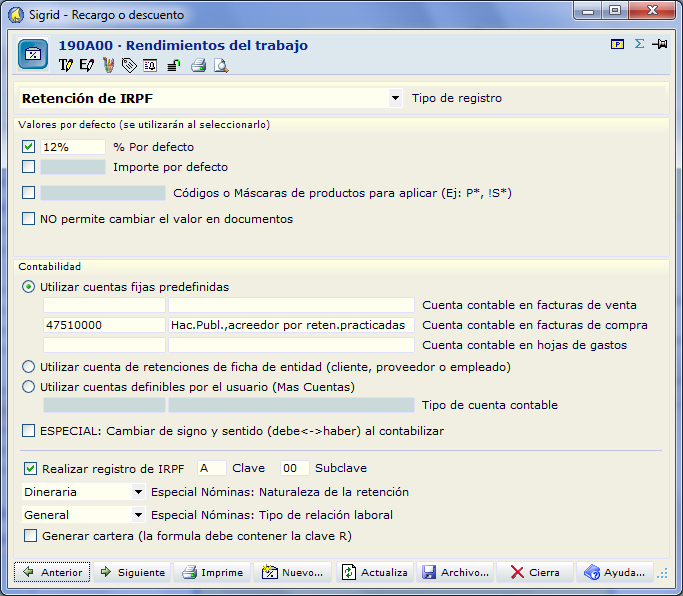Viewport: 683px width, 596px height.
Task: Click the printer icon in toolbar
Action: click(199, 65)
